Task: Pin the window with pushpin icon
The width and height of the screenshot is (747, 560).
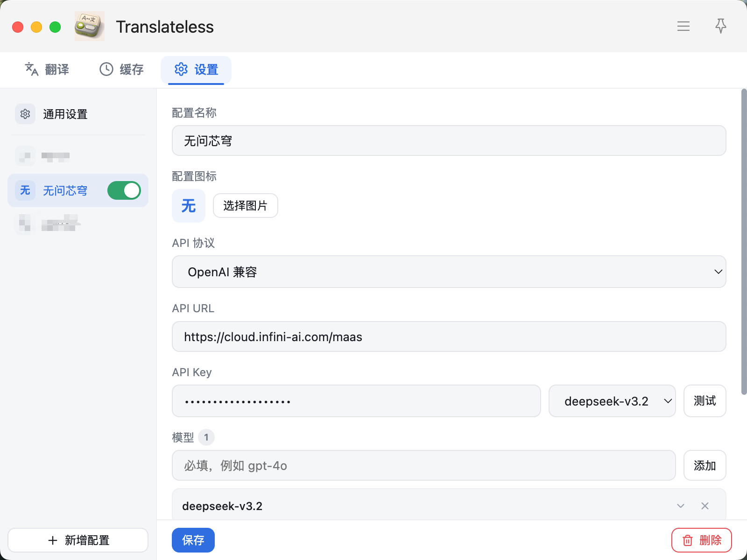Action: (720, 26)
